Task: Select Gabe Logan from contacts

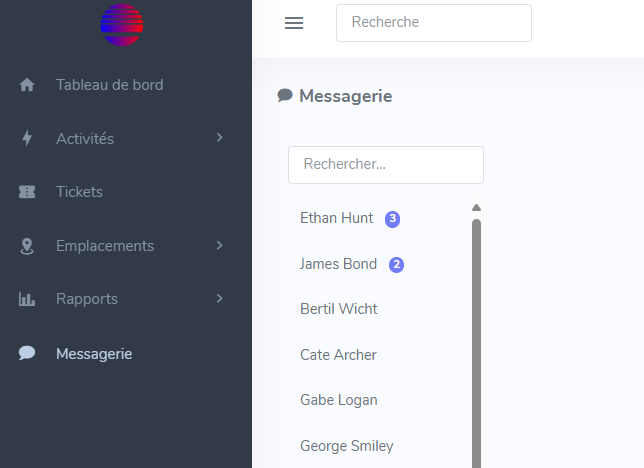Action: pyautogui.click(x=339, y=400)
